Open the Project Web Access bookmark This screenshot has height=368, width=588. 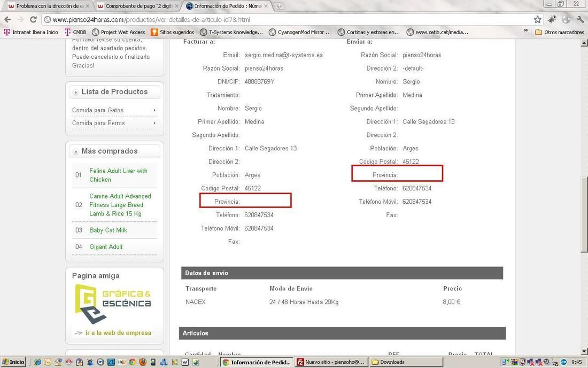coord(119,32)
